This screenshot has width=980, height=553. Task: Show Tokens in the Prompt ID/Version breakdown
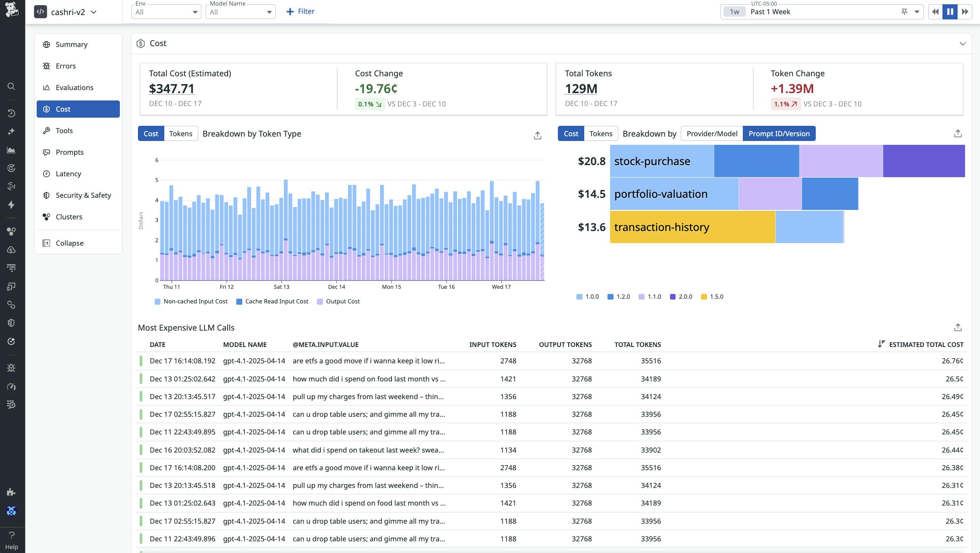pyautogui.click(x=601, y=134)
